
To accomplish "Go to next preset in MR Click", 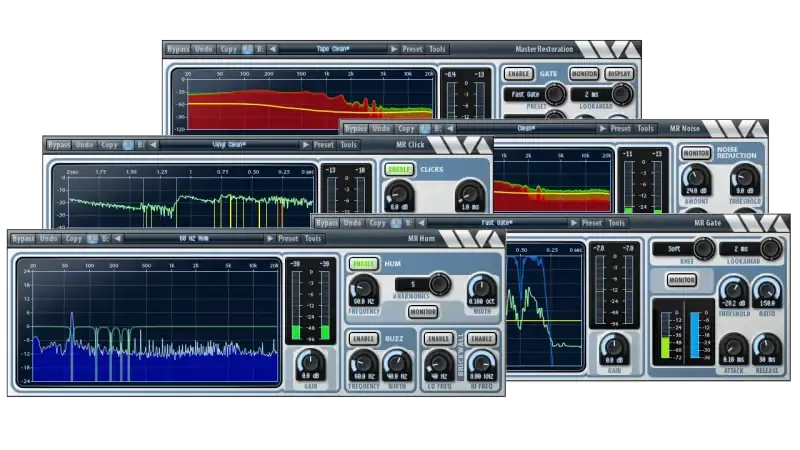I will tap(305, 145).
